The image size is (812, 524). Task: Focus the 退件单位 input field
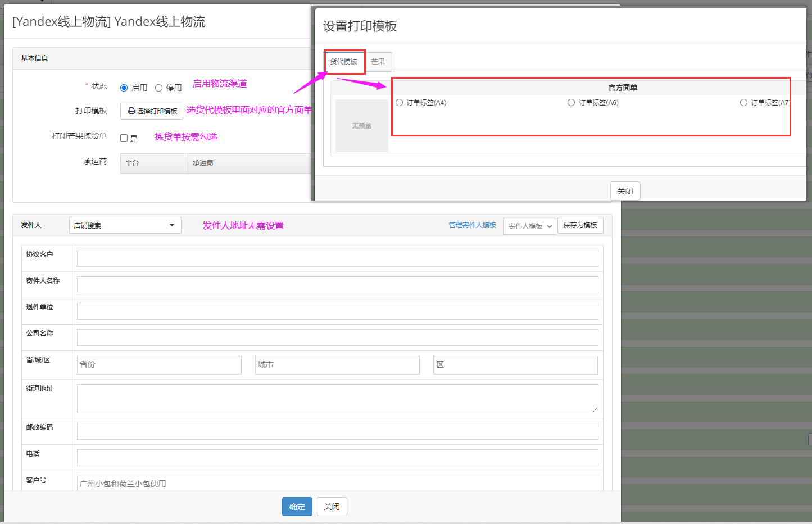(338, 311)
